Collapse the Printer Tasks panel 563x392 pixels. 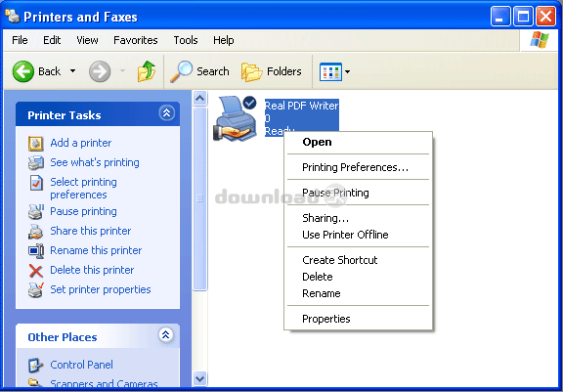click(x=166, y=113)
